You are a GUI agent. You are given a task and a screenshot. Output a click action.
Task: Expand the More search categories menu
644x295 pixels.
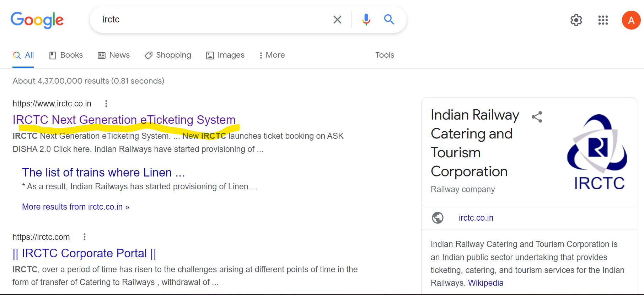coord(272,55)
